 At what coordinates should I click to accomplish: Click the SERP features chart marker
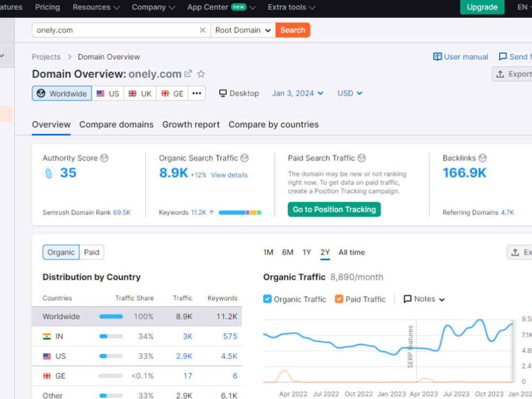pos(411,346)
